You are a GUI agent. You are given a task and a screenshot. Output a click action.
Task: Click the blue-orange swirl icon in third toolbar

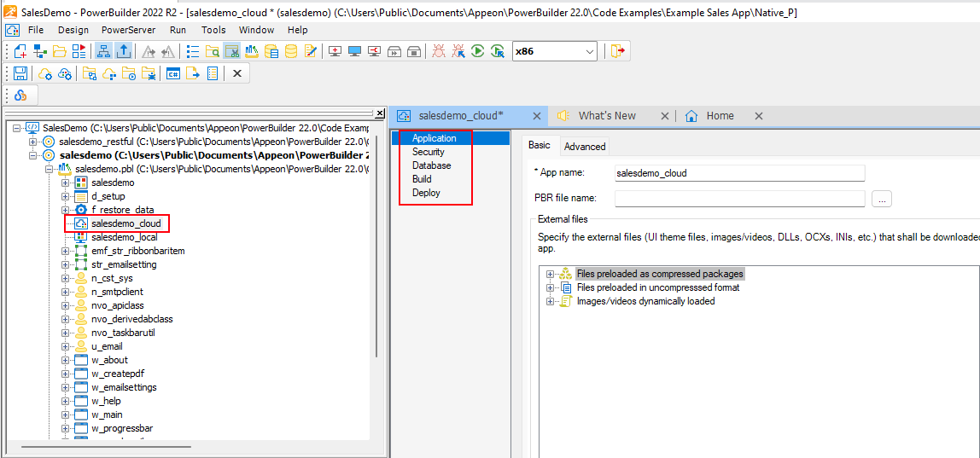pos(20,95)
